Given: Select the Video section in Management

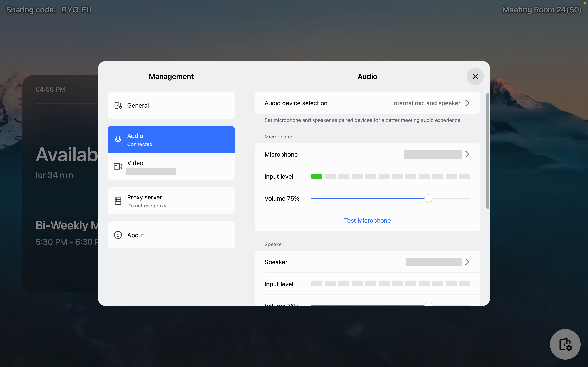Looking at the screenshot, I should pyautogui.click(x=171, y=166).
